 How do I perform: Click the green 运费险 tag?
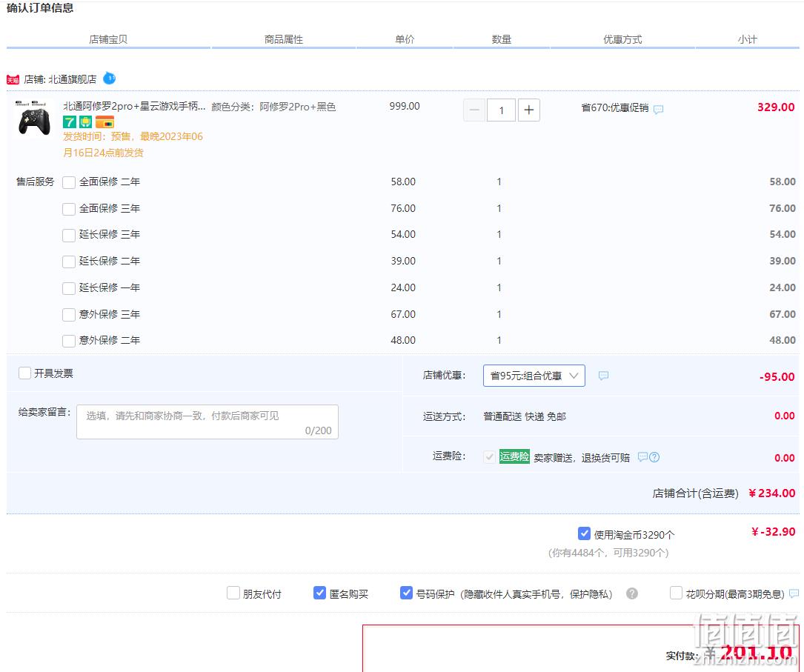[514, 456]
